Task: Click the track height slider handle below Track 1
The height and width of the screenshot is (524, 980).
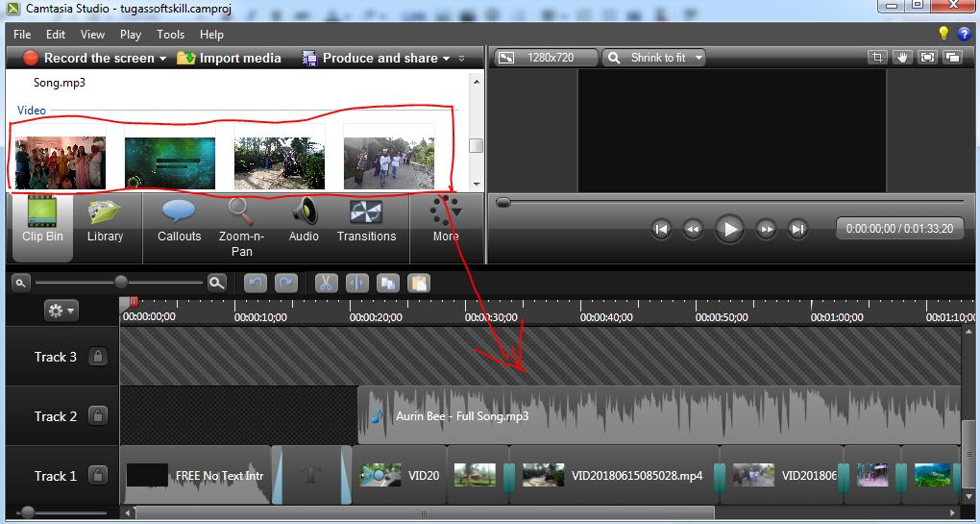Action: pyautogui.click(x=26, y=512)
